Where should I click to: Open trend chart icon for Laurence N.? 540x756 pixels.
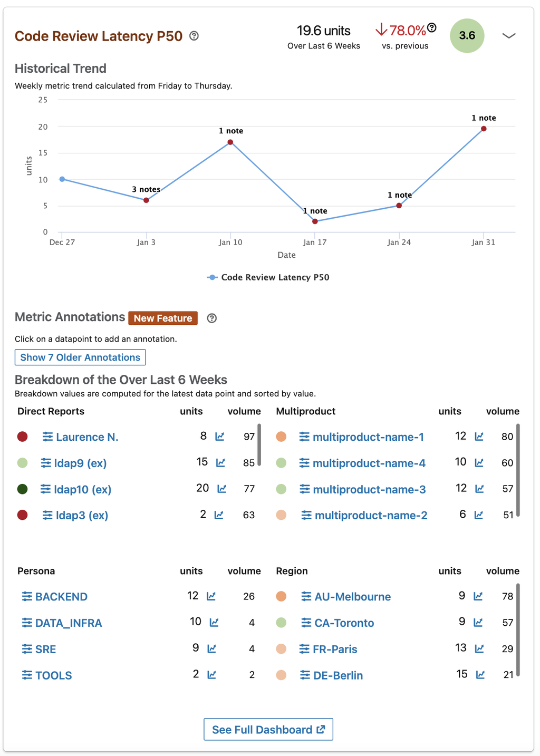220,437
